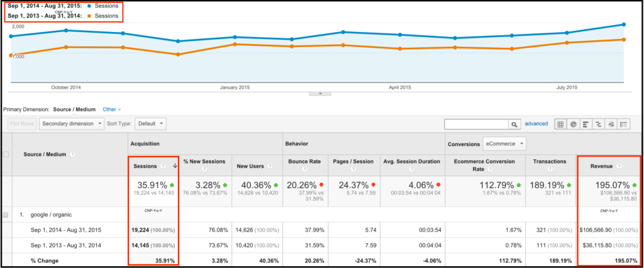Click the Sep 1, 2014 - Aug 31, 2015 row label
644x268 pixels.
point(65,230)
